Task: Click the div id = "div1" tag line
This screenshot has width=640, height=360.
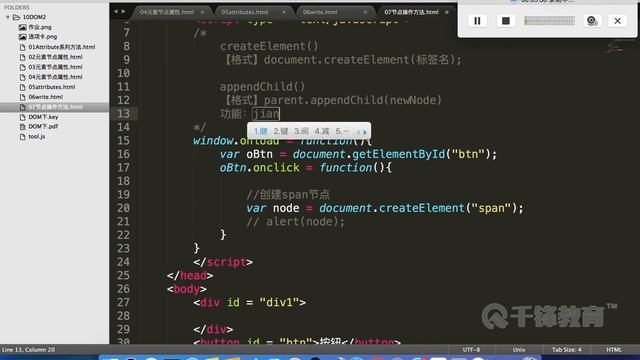Action: [x=249, y=302]
